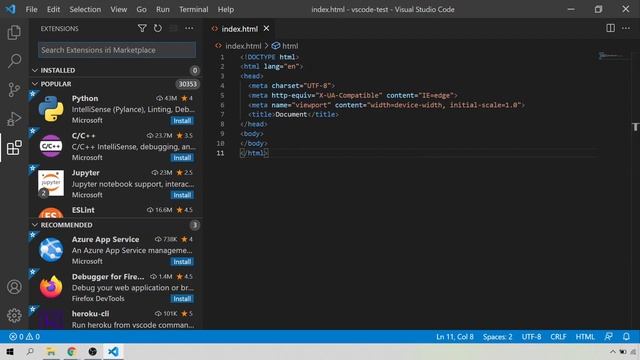Open the File menu
Image resolution: width=640 pixels, height=360 pixels.
[x=31, y=9]
